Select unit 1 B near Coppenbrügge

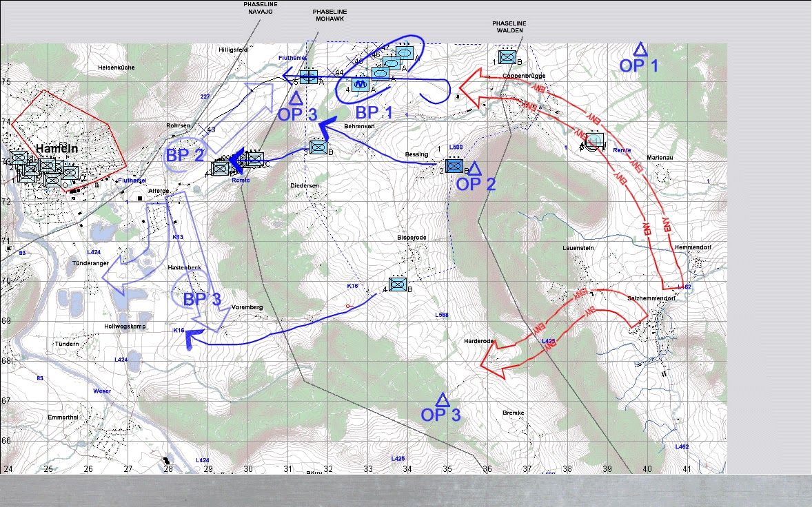pos(507,57)
